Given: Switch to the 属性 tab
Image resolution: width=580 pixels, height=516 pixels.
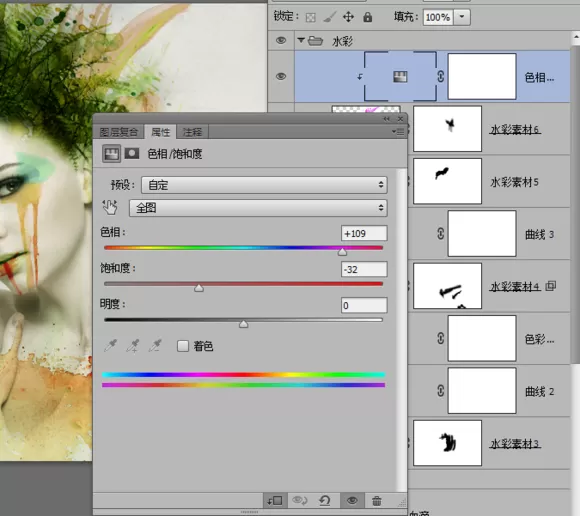Looking at the screenshot, I should 161,132.
